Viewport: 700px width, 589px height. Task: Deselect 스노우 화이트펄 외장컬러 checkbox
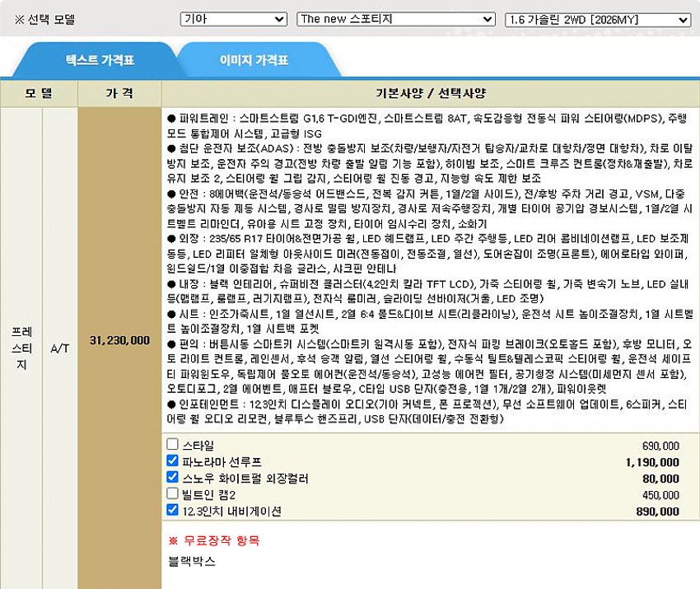coord(172,478)
